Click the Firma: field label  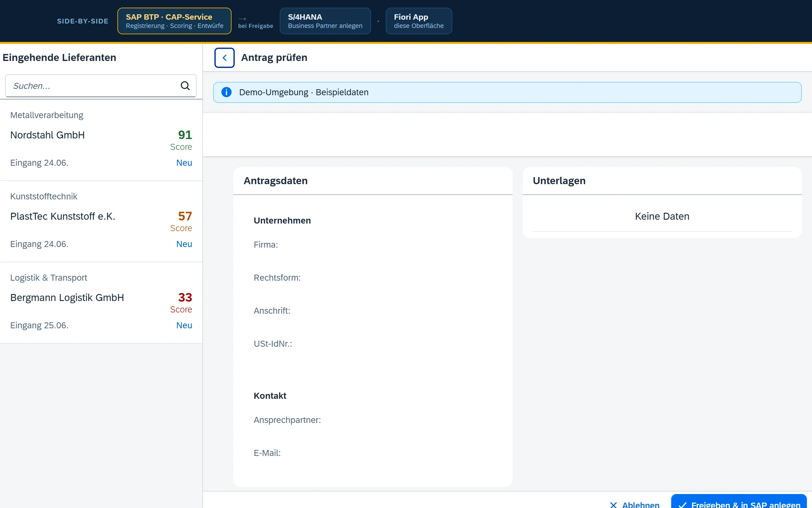(x=266, y=244)
